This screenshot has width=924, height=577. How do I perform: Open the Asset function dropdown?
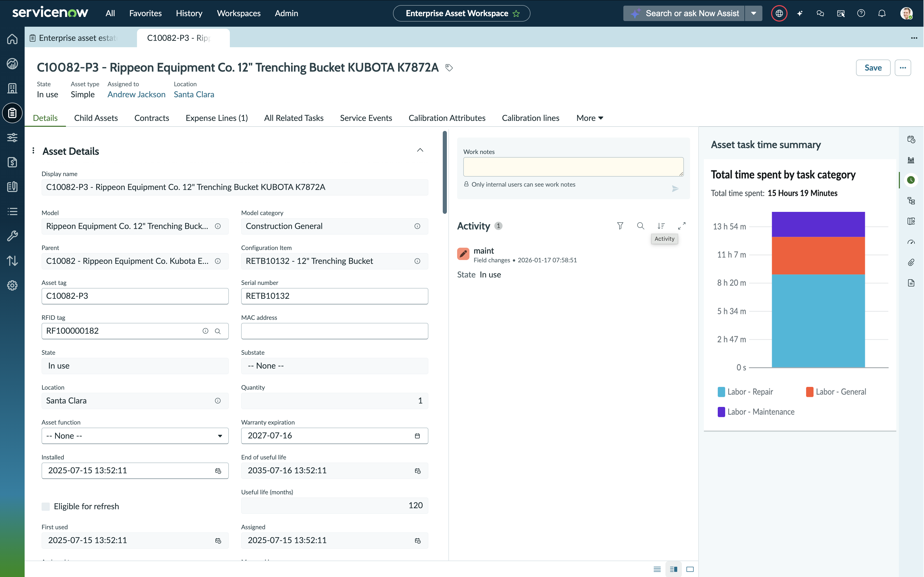(x=135, y=436)
